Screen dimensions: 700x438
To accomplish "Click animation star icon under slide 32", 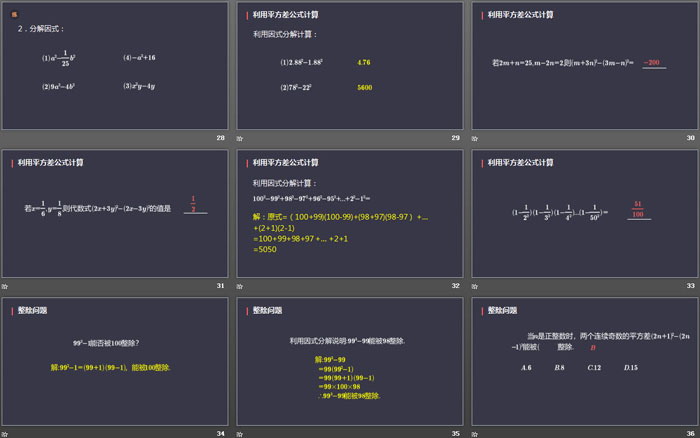I will coord(240,286).
